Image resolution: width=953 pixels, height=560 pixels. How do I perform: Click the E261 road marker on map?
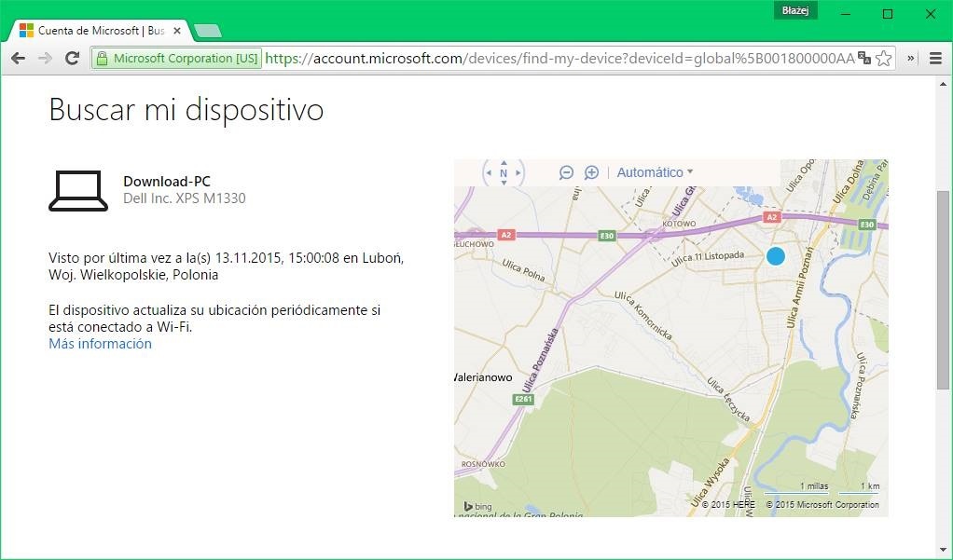point(523,399)
